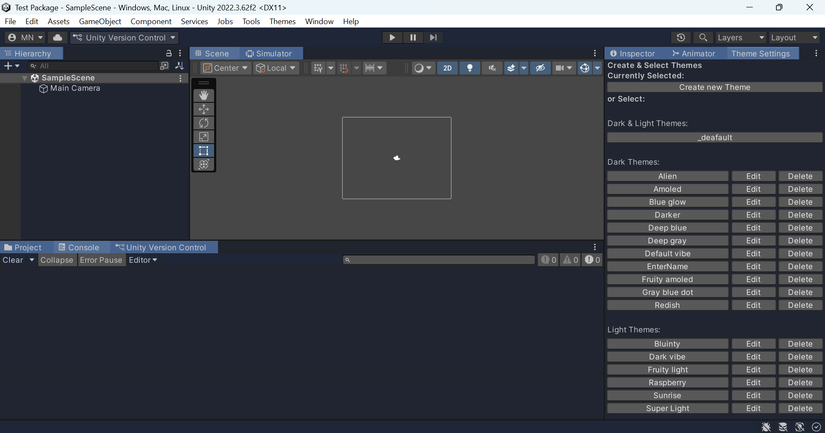Open the Layout dropdown
The height and width of the screenshot is (433, 825).
(794, 37)
